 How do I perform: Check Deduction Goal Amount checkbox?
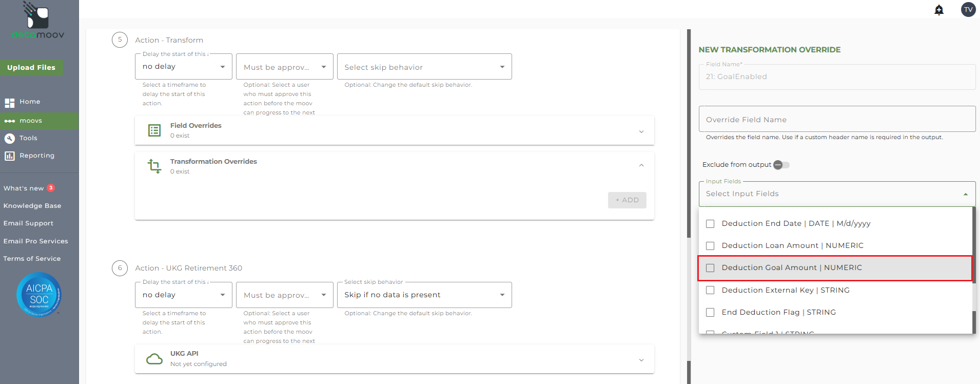tap(710, 268)
